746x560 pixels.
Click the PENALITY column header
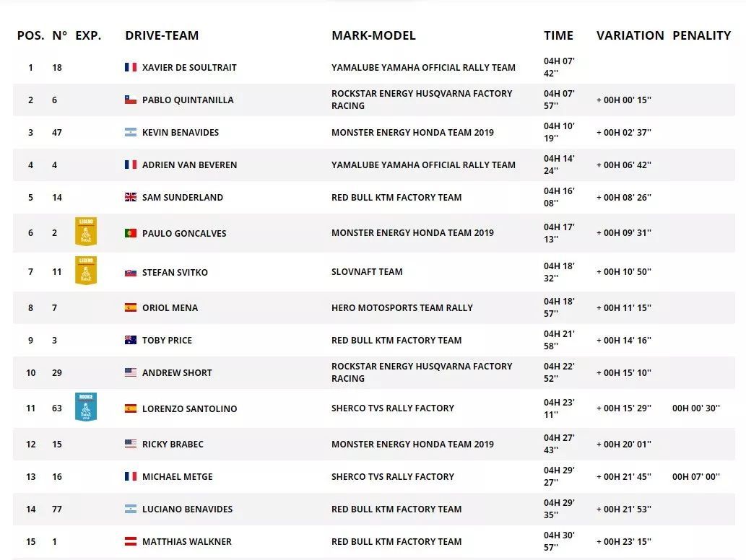click(x=701, y=35)
